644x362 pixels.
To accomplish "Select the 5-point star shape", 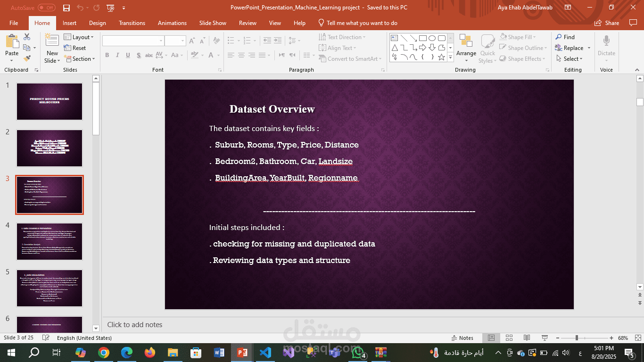I will coord(441,57).
